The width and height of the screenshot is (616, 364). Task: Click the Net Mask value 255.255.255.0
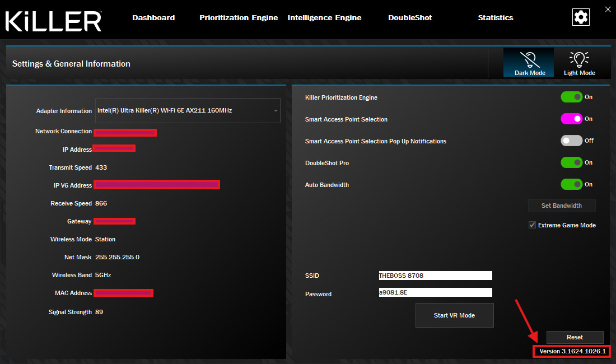[117, 257]
